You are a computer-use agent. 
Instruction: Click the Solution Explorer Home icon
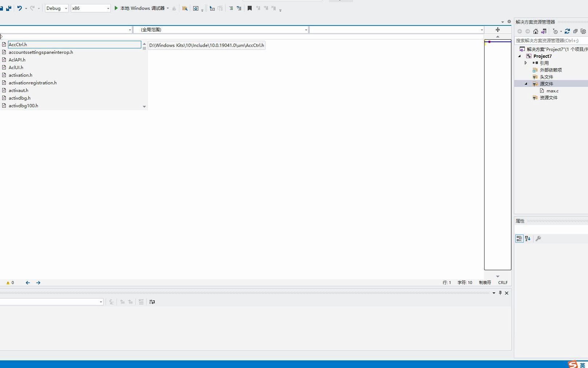[x=536, y=31]
